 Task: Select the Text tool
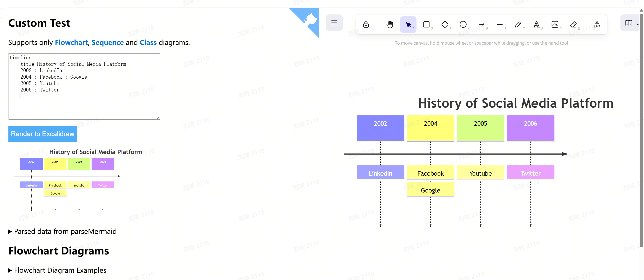tap(536, 24)
